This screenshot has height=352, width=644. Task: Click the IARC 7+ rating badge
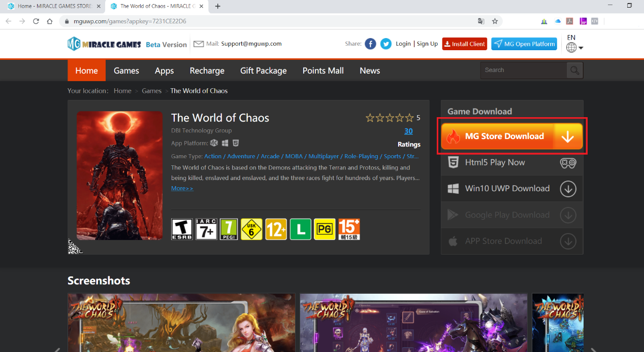pos(207,229)
